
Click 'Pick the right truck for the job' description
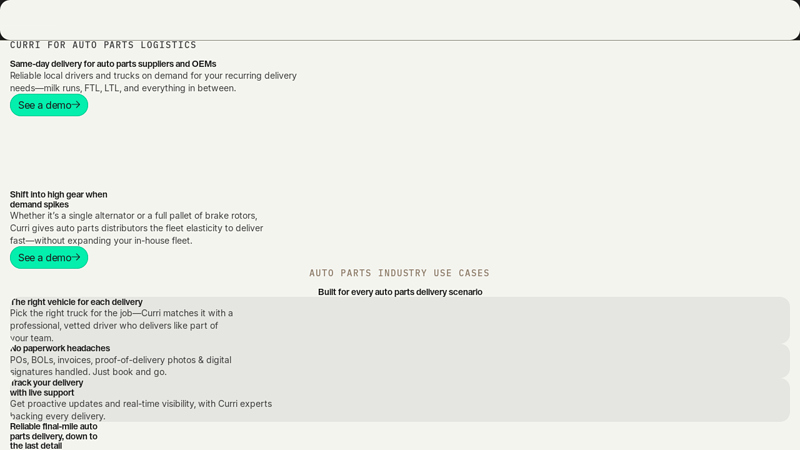(x=121, y=325)
